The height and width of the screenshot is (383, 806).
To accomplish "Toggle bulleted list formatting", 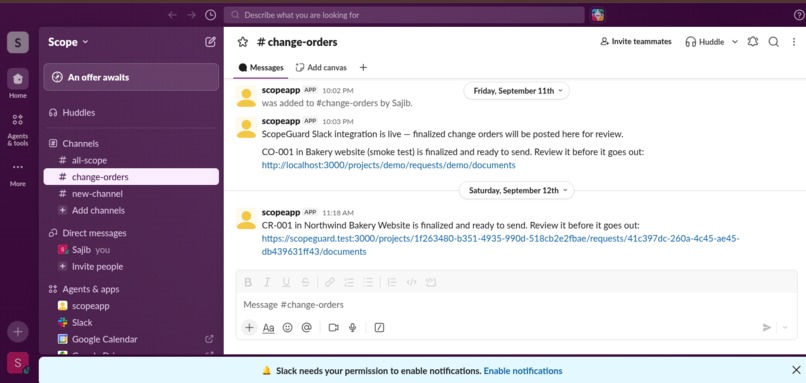I will pyautogui.click(x=368, y=282).
